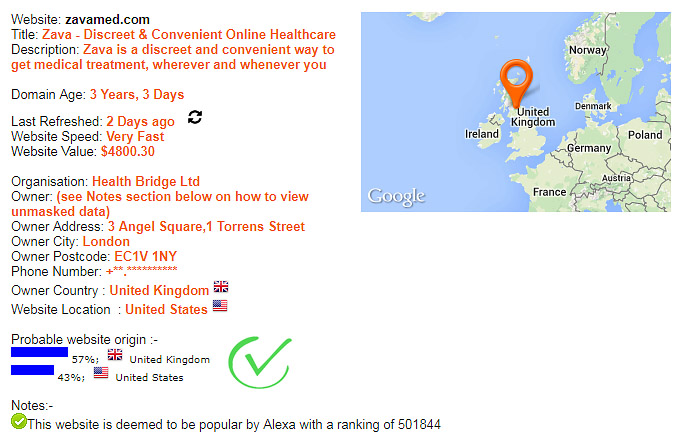The image size is (684, 442).
Task: Click the Health Bridge Ltd organisation text
Action: click(x=146, y=182)
